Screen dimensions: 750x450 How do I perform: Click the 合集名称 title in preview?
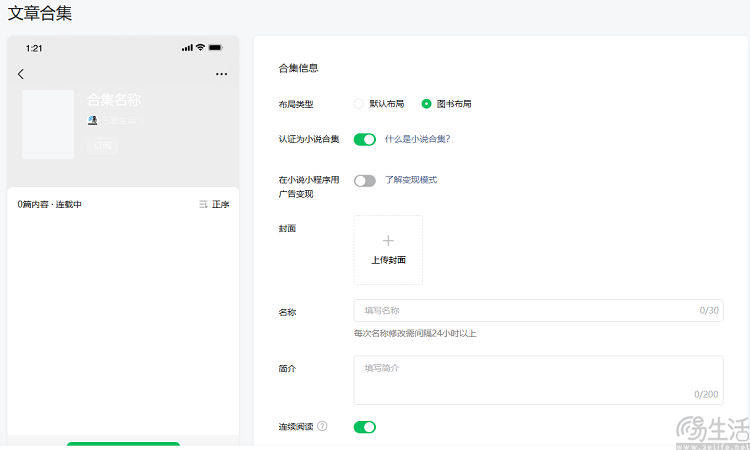[114, 100]
